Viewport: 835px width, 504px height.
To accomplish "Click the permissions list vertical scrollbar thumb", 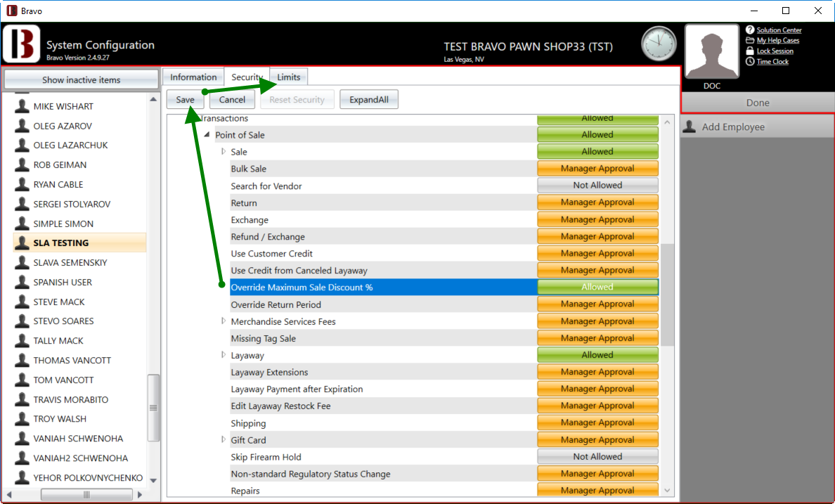I will tap(667, 295).
